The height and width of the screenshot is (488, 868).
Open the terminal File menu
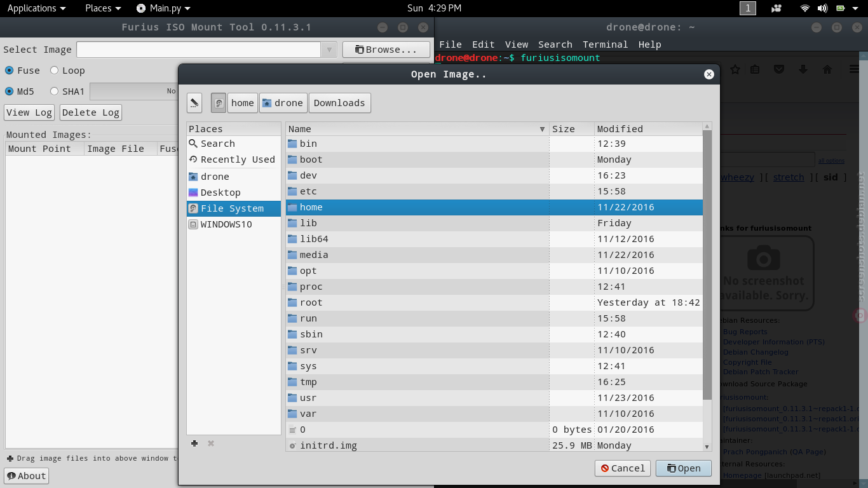point(451,44)
